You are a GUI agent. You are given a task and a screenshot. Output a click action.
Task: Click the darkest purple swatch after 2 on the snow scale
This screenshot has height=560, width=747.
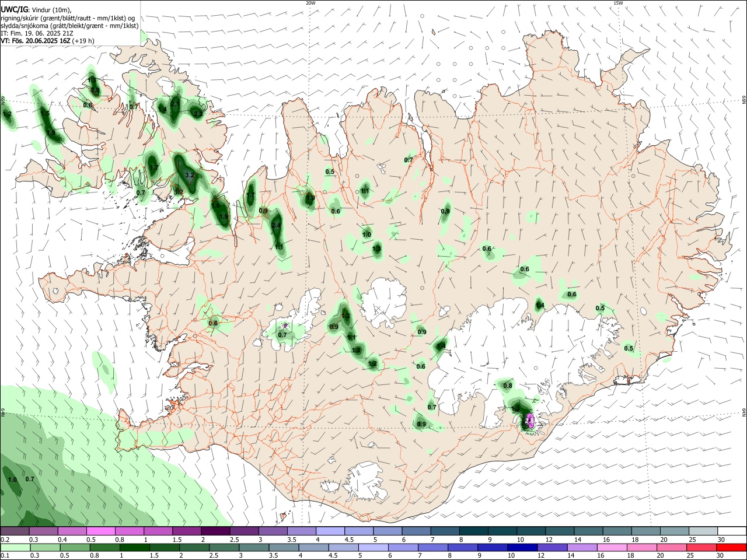click(215, 531)
